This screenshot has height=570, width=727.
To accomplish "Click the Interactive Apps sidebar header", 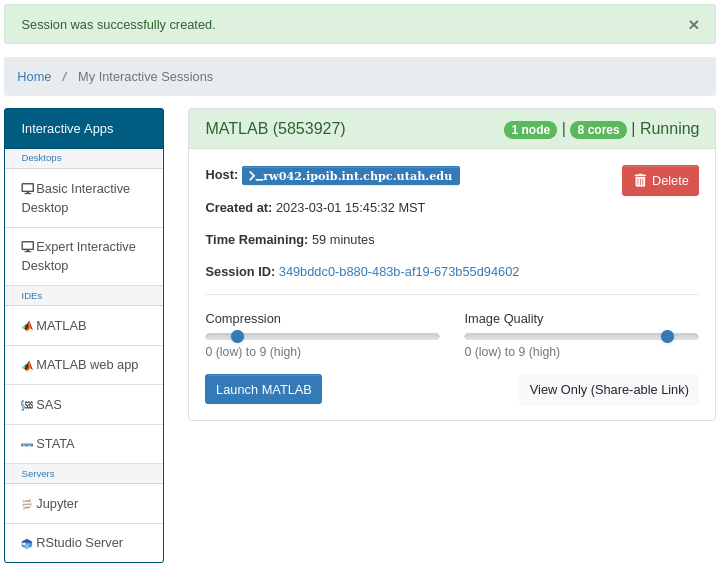I will [84, 128].
